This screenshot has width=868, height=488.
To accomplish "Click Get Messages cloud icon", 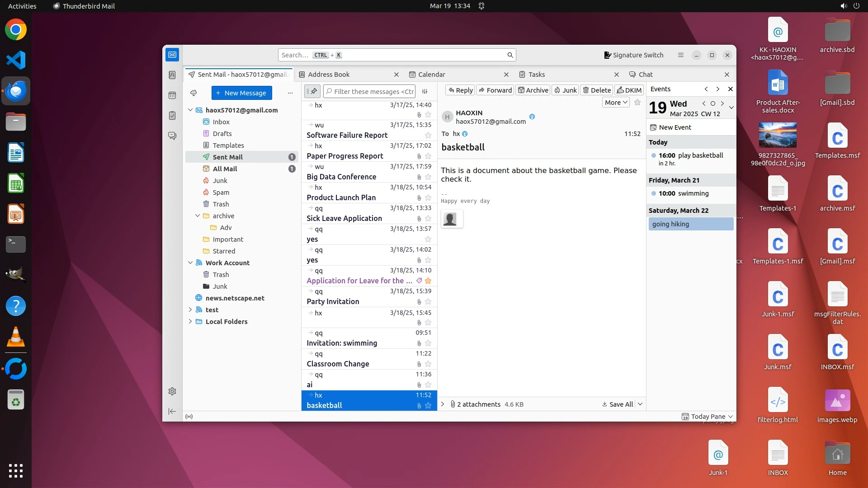I will point(193,93).
